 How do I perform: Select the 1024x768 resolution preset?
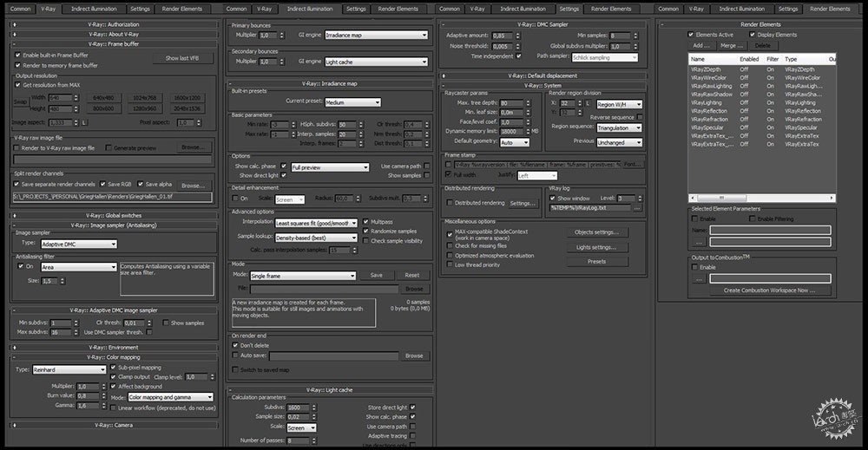coord(144,98)
